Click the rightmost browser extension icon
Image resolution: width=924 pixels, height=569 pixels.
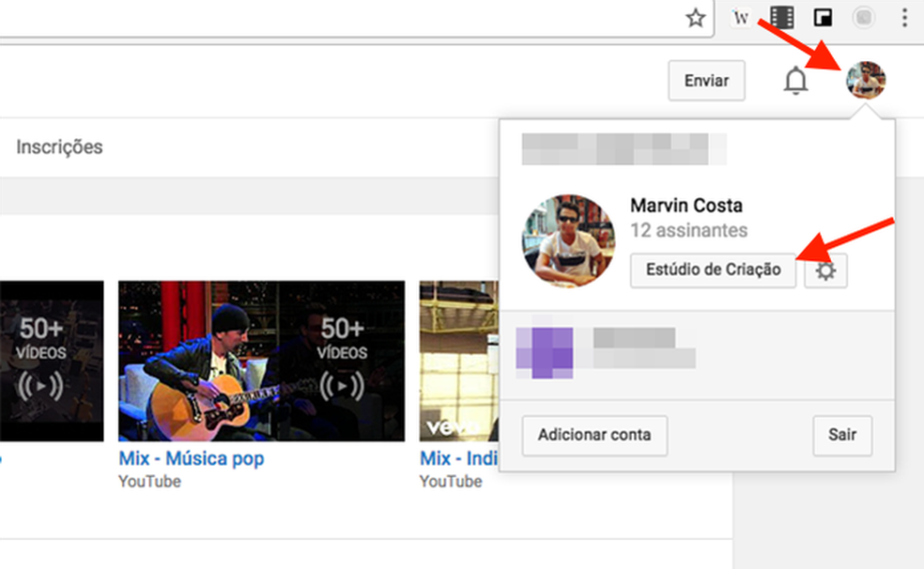(x=862, y=17)
